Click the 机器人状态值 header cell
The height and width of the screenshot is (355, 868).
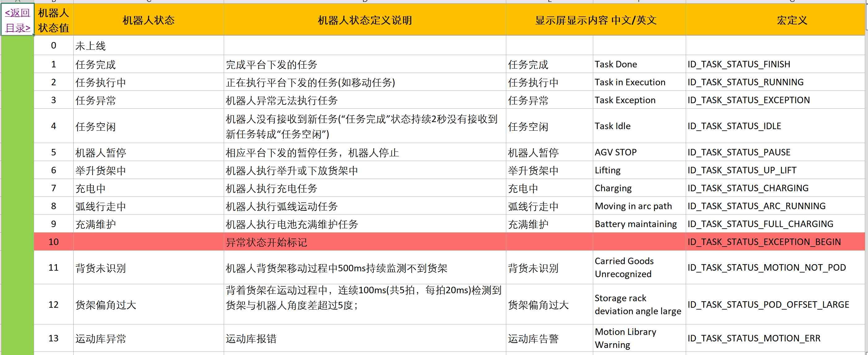pos(54,20)
